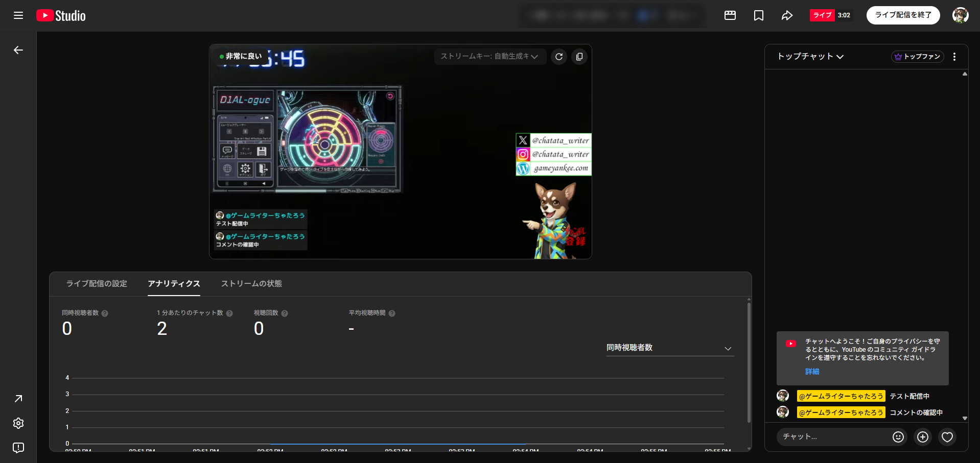Click the heart reaction icon
Viewport: 980px width, 463px height.
[x=947, y=437]
